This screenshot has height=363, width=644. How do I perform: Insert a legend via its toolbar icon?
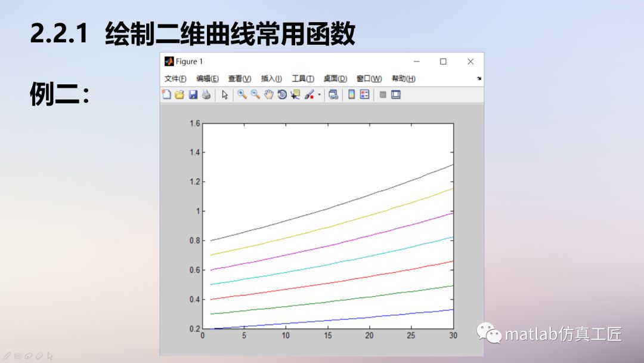point(365,94)
